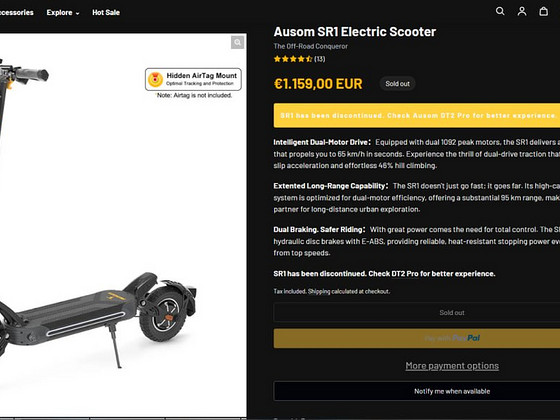Open the search magnifier icon in header
The height and width of the screenshot is (420, 560).
click(x=500, y=11)
